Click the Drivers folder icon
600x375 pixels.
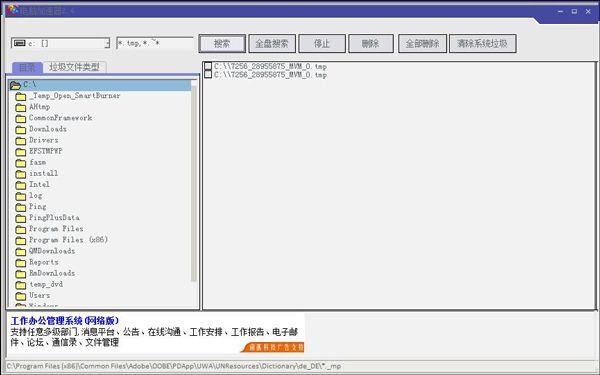coord(21,141)
